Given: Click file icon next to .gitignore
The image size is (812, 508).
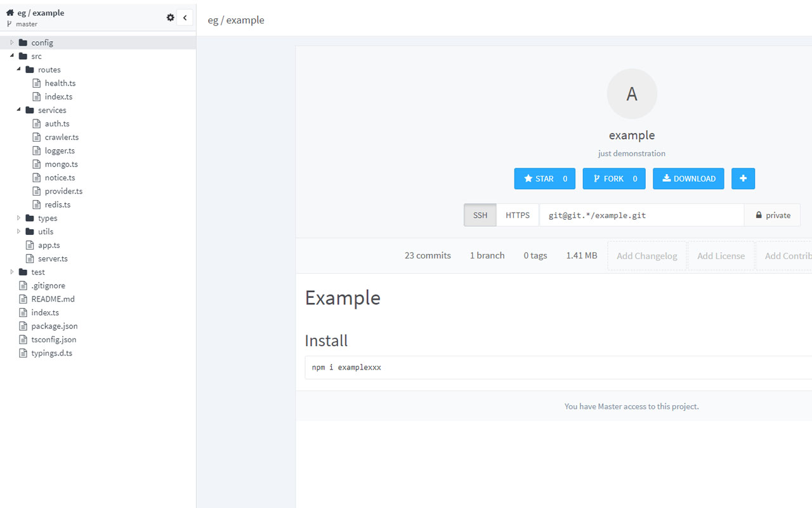Looking at the screenshot, I should pos(23,286).
